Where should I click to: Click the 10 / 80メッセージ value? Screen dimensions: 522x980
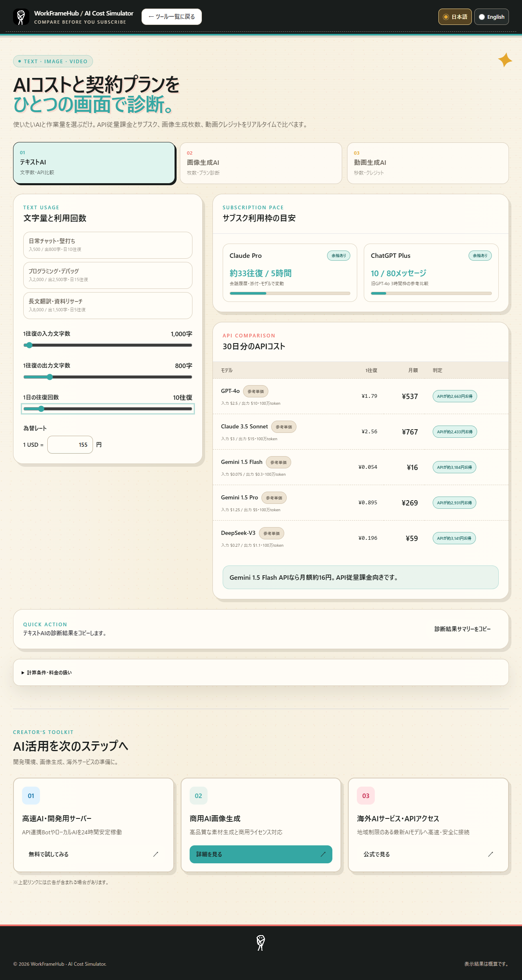(398, 273)
